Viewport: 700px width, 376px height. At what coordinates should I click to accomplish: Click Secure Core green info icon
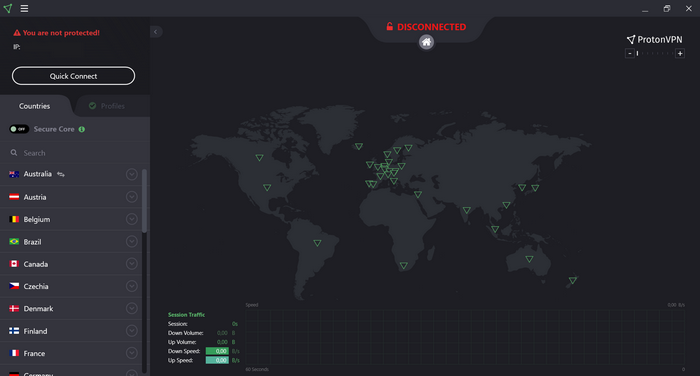(x=82, y=129)
